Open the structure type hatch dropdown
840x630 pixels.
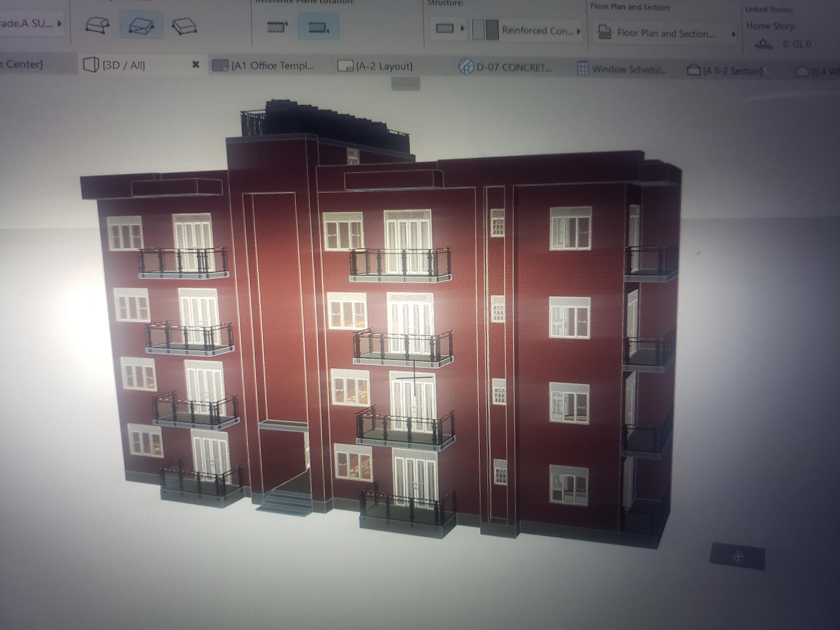[448, 29]
